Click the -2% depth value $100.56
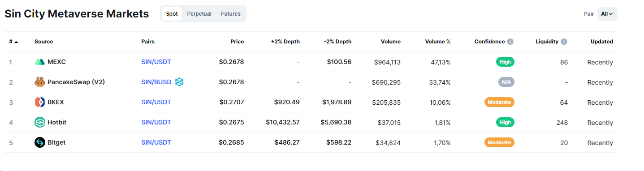This screenshot has height=171, width=644. click(339, 62)
